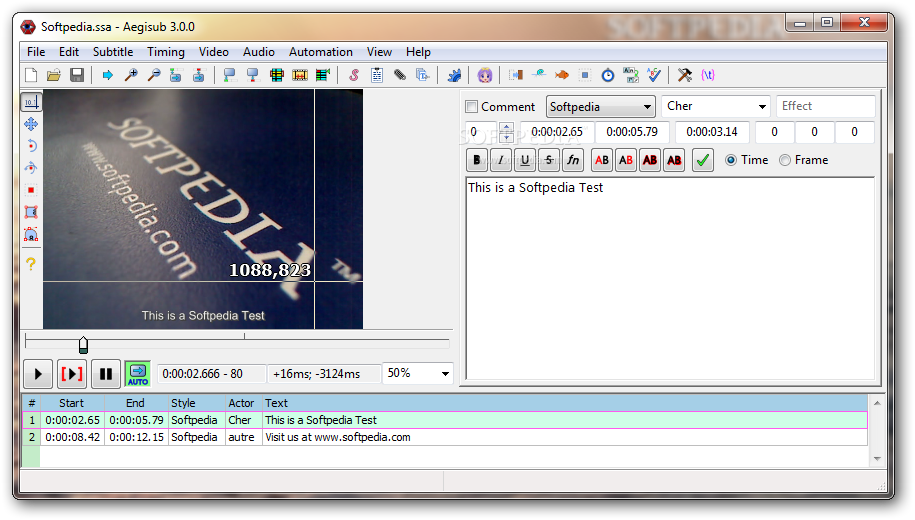Shift selection to current frame icon
Viewport: 915px width, 520px height.
point(323,75)
